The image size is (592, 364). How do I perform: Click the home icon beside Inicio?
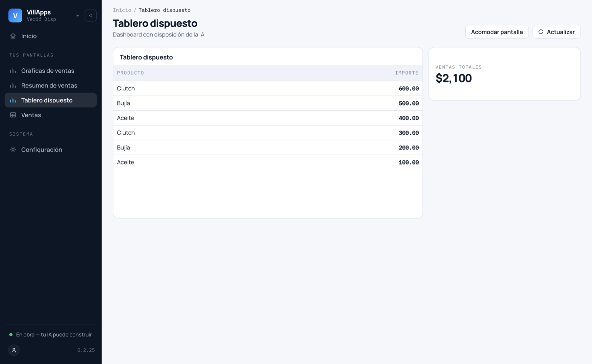click(x=13, y=36)
